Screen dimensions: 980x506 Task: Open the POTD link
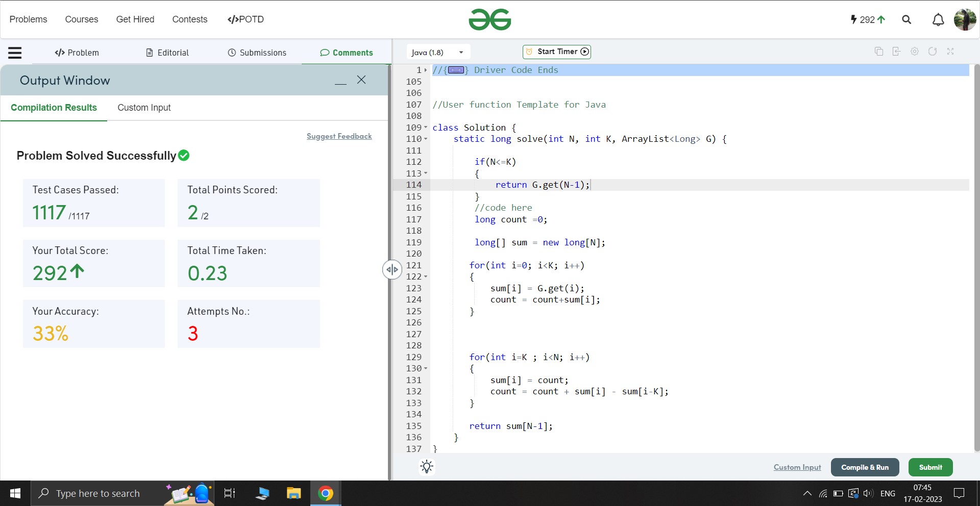[246, 19]
